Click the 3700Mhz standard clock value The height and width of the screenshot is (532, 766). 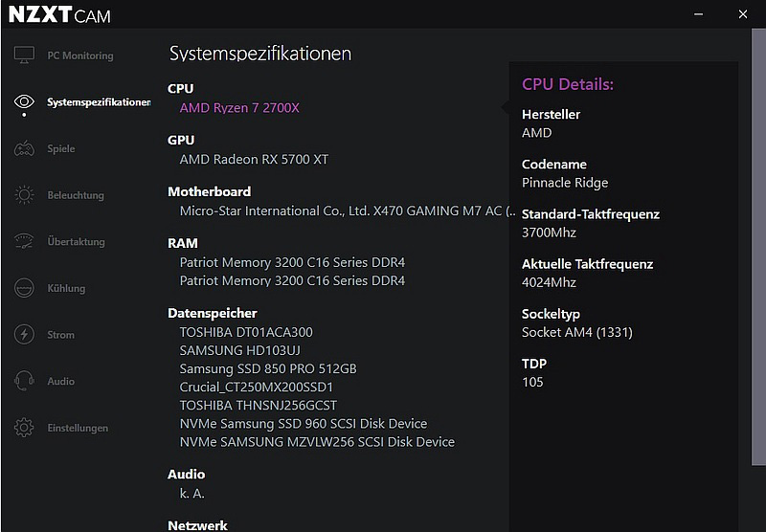pyautogui.click(x=549, y=233)
